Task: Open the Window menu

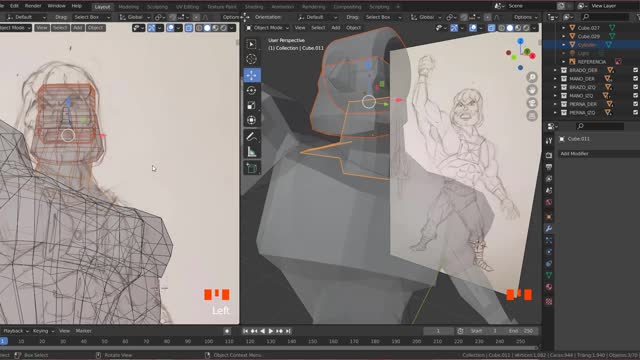Action: 56,6
